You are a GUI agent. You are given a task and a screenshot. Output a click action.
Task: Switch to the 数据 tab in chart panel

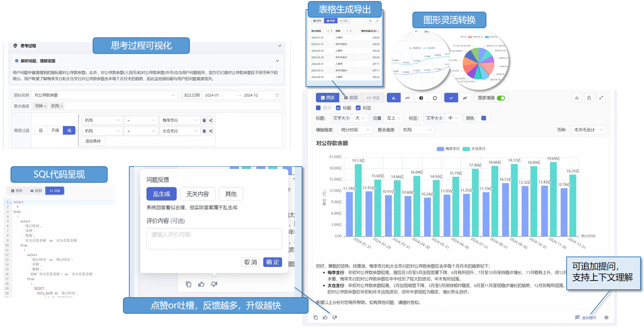click(351, 98)
